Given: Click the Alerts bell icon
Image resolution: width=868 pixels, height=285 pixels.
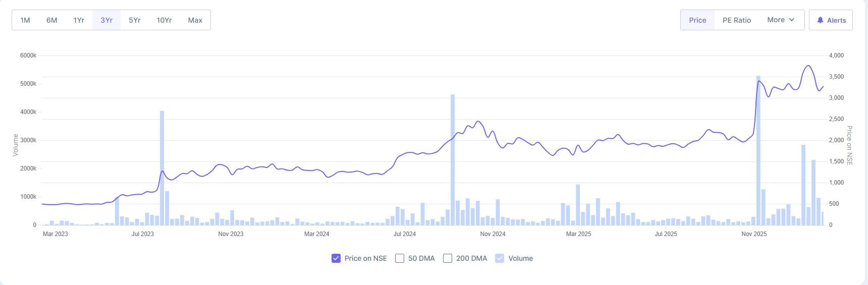Looking at the screenshot, I should [x=820, y=20].
